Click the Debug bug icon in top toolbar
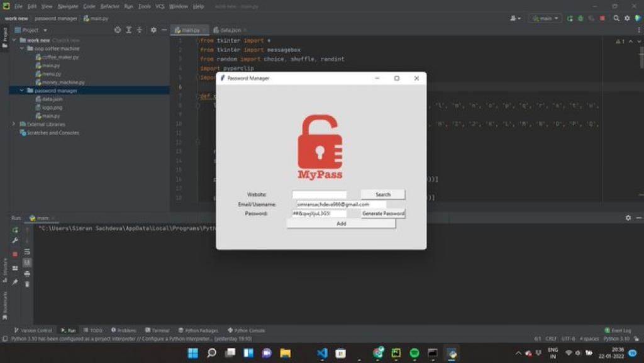This screenshot has height=363, width=644. click(x=580, y=18)
